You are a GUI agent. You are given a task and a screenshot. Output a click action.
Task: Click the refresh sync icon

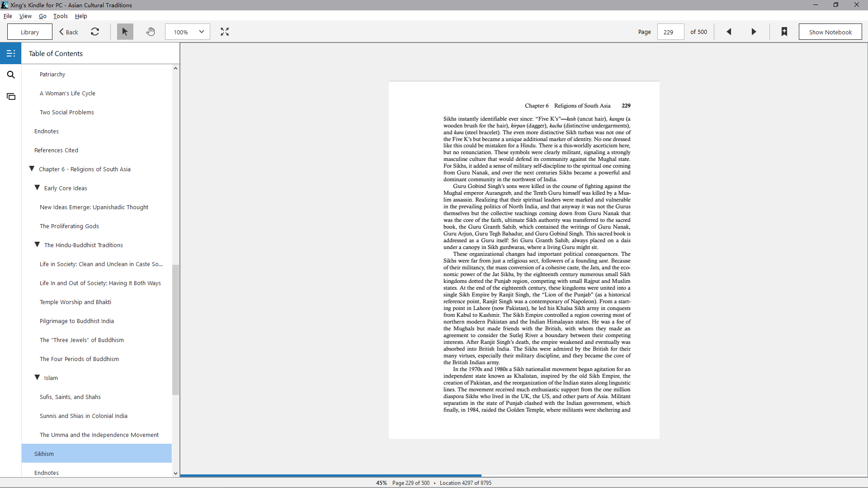click(95, 32)
